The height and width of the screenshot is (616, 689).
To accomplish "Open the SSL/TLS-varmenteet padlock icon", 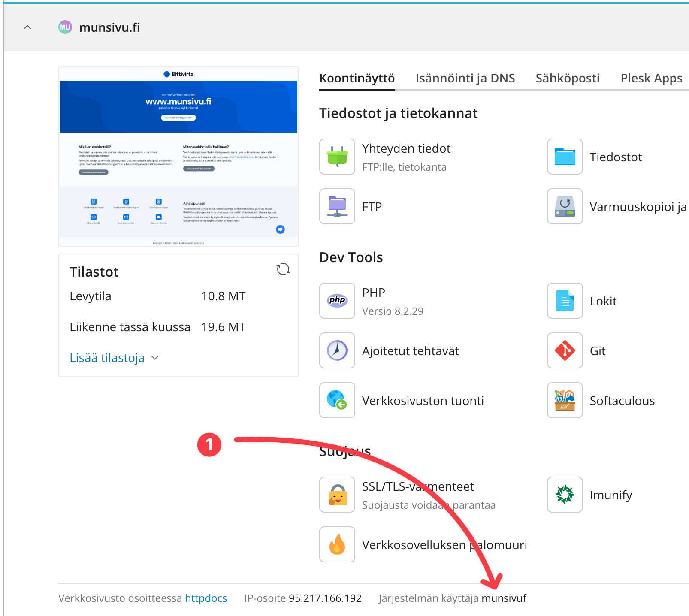I will [337, 495].
